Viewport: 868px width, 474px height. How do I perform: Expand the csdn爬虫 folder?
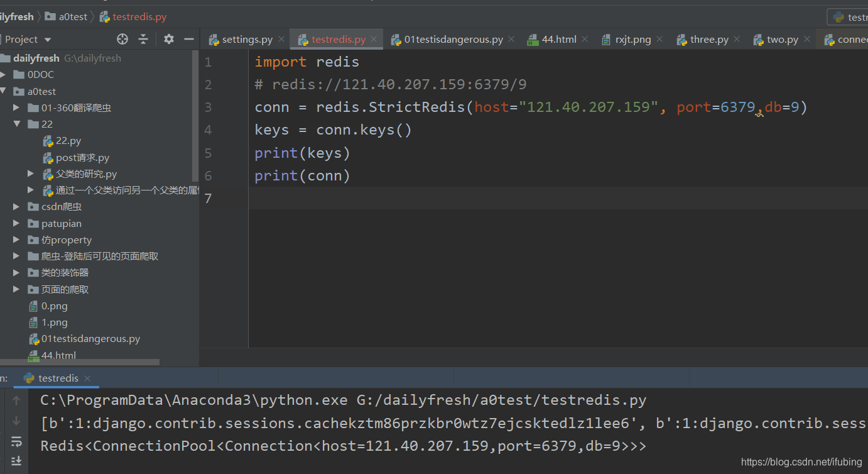pyautogui.click(x=16, y=206)
